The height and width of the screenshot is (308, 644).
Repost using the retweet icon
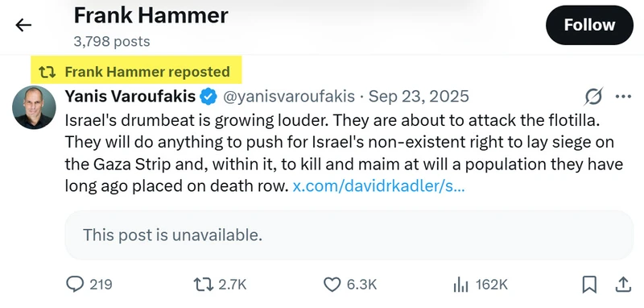click(204, 284)
